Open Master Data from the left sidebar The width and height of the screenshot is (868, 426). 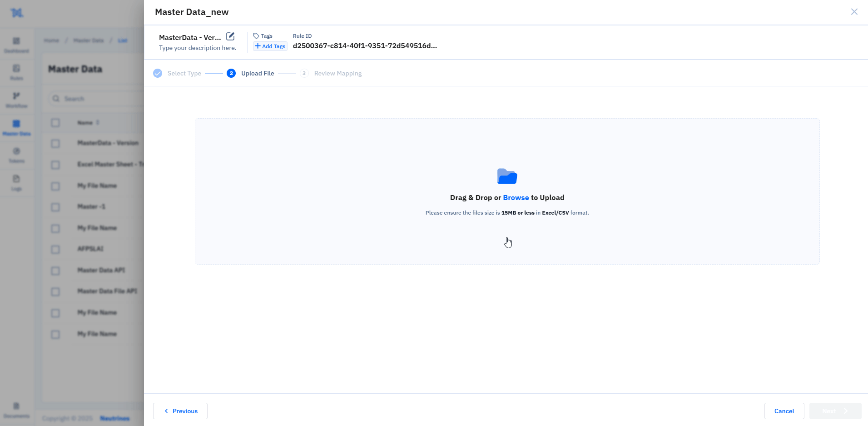tap(17, 128)
